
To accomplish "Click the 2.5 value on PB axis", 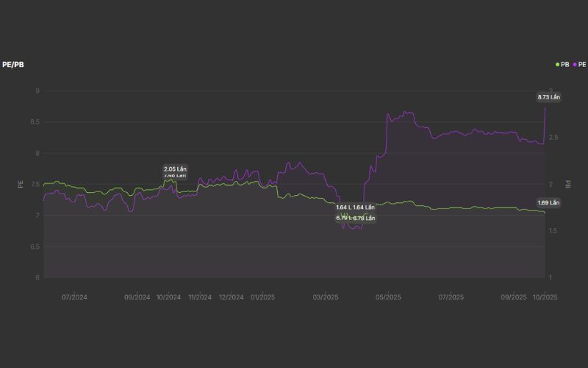I will point(554,138).
